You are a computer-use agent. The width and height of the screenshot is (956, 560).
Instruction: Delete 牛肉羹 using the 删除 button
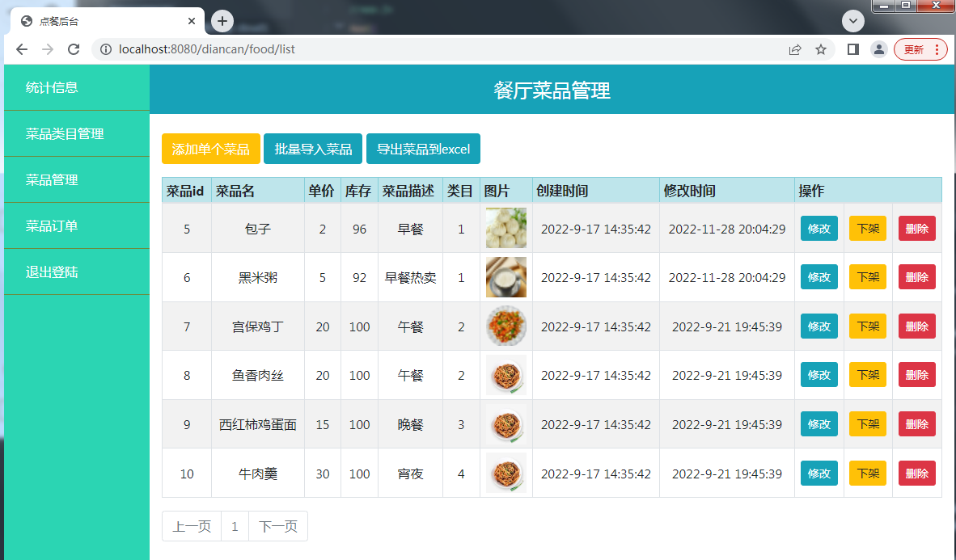coord(916,474)
